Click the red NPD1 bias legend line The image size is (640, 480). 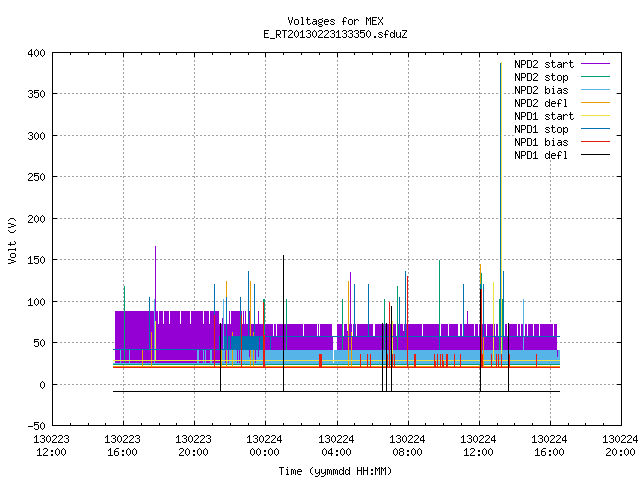pyautogui.click(x=596, y=142)
